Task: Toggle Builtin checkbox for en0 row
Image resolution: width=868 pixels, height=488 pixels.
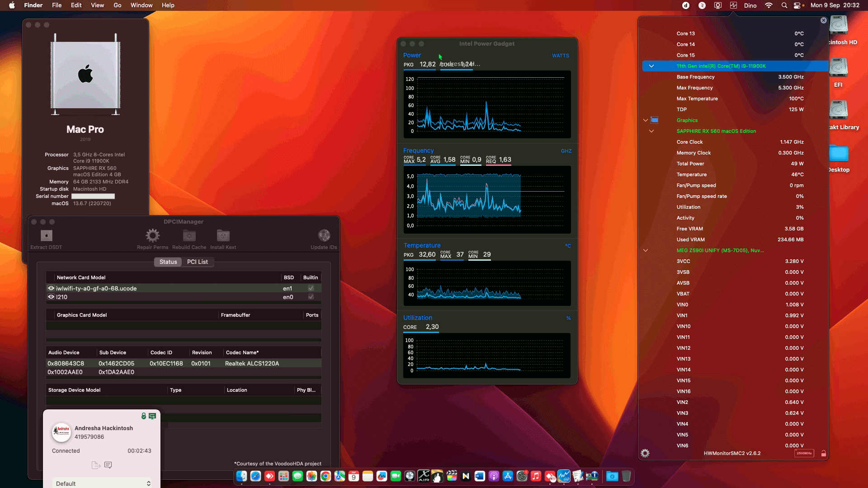Action: coord(311,297)
